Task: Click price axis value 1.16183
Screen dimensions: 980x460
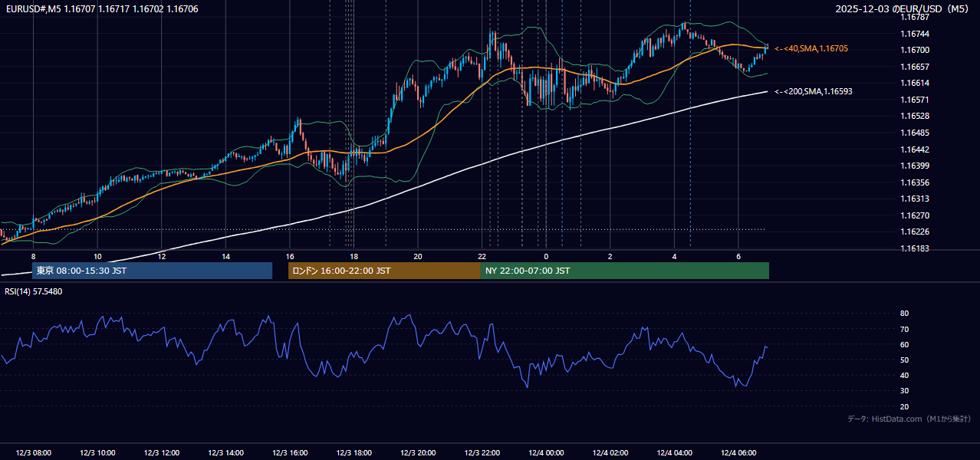Action: pos(914,248)
